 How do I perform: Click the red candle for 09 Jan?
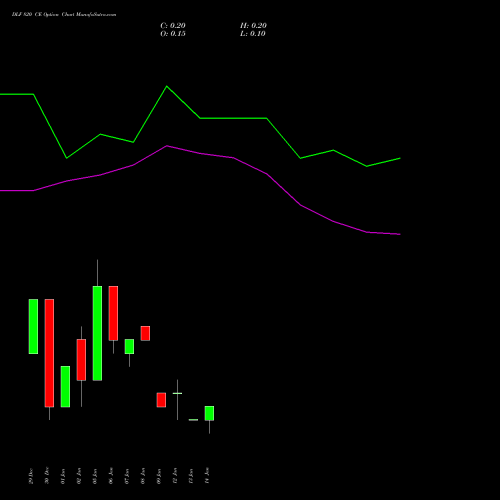161,400
